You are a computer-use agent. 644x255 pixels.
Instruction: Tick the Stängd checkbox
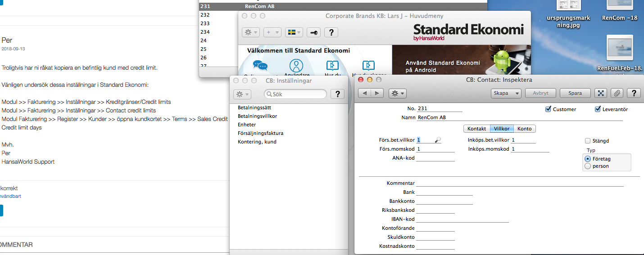point(588,141)
